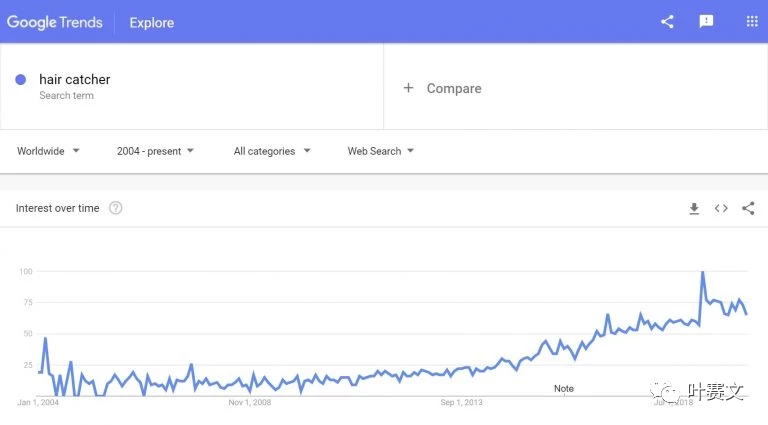Click the Interest over time heading
This screenshot has height=425, width=768.
tap(57, 208)
